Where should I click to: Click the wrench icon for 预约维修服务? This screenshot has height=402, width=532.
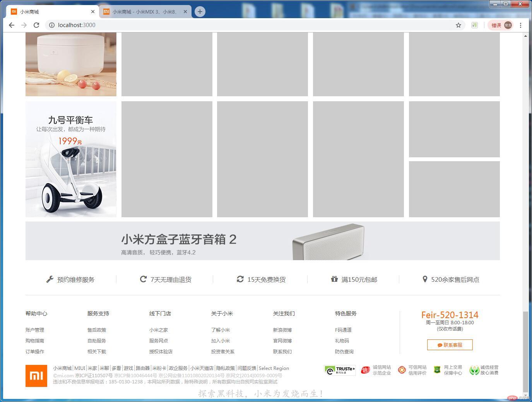point(50,279)
